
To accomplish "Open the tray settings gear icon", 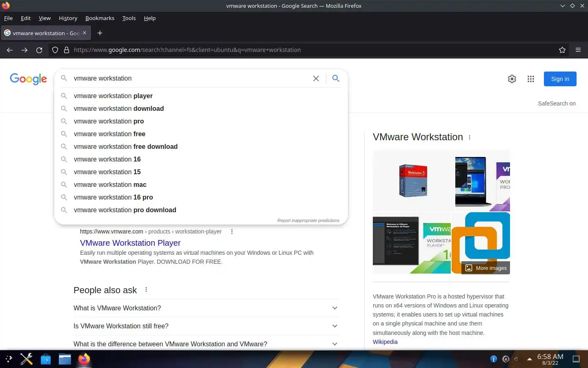I will tap(506, 359).
